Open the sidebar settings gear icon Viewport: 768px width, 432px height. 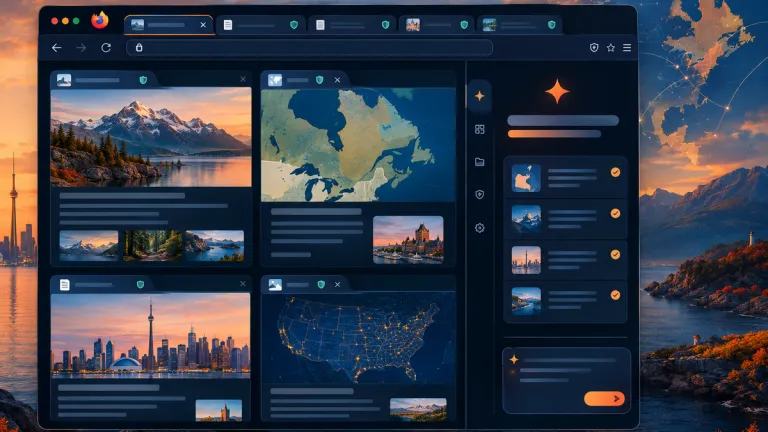480,228
